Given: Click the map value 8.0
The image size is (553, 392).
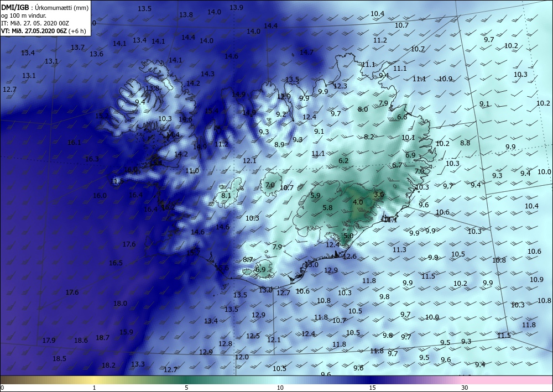Looking at the screenshot, I should coord(363,109).
